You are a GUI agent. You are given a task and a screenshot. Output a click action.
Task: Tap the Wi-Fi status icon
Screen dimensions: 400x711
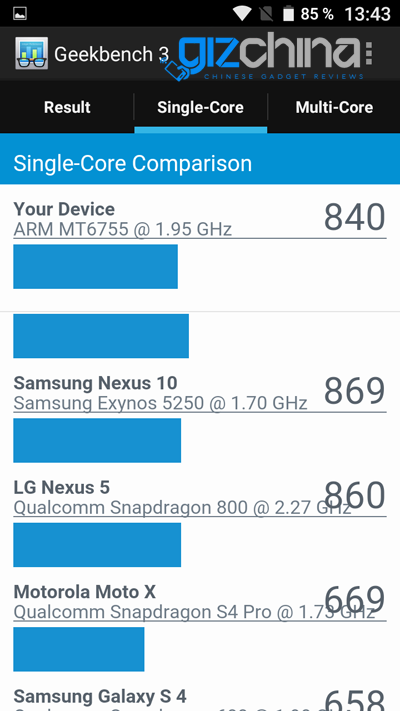tap(242, 14)
